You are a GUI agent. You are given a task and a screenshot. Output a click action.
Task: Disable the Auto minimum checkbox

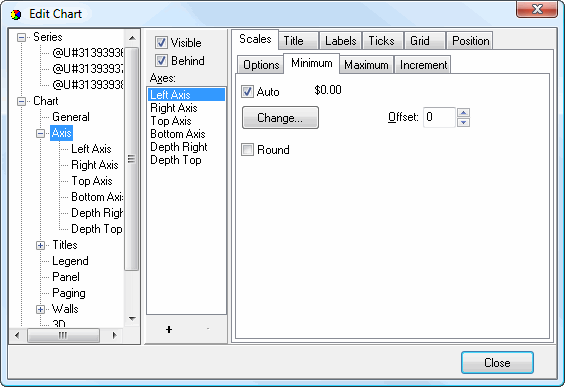pyautogui.click(x=247, y=92)
